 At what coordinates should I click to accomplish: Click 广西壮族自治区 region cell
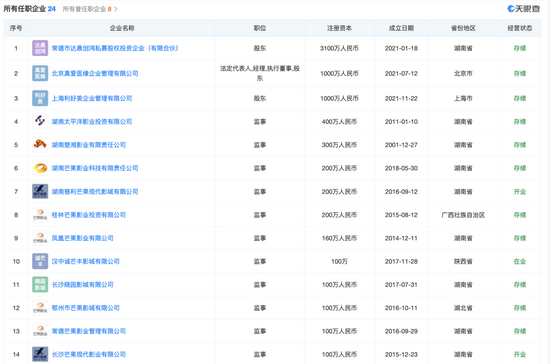pos(463,215)
